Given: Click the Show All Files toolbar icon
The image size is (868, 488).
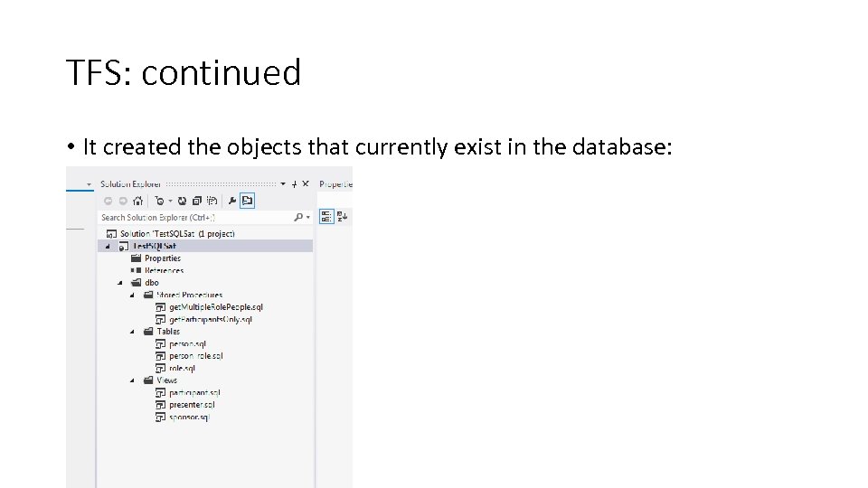Looking at the screenshot, I should (x=211, y=201).
